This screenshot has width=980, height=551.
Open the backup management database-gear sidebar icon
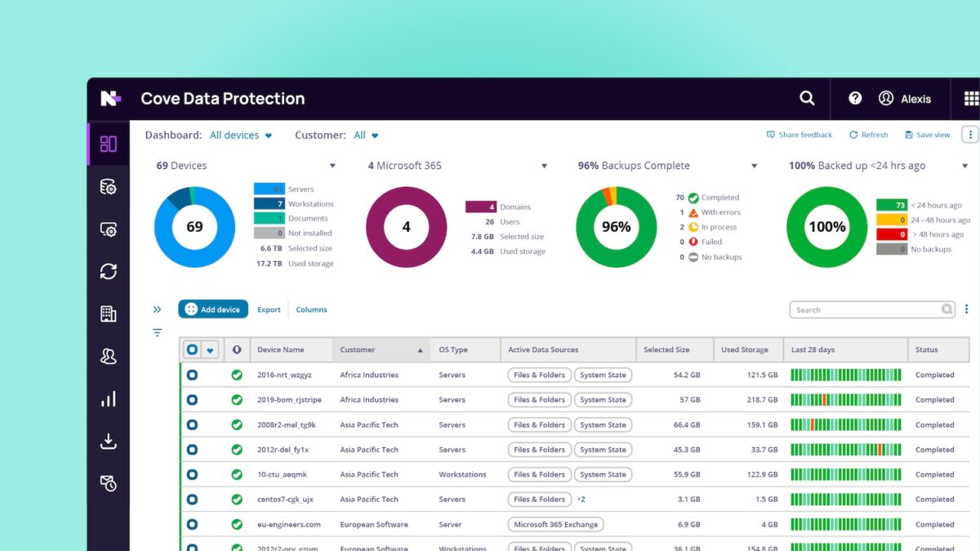pyautogui.click(x=109, y=187)
